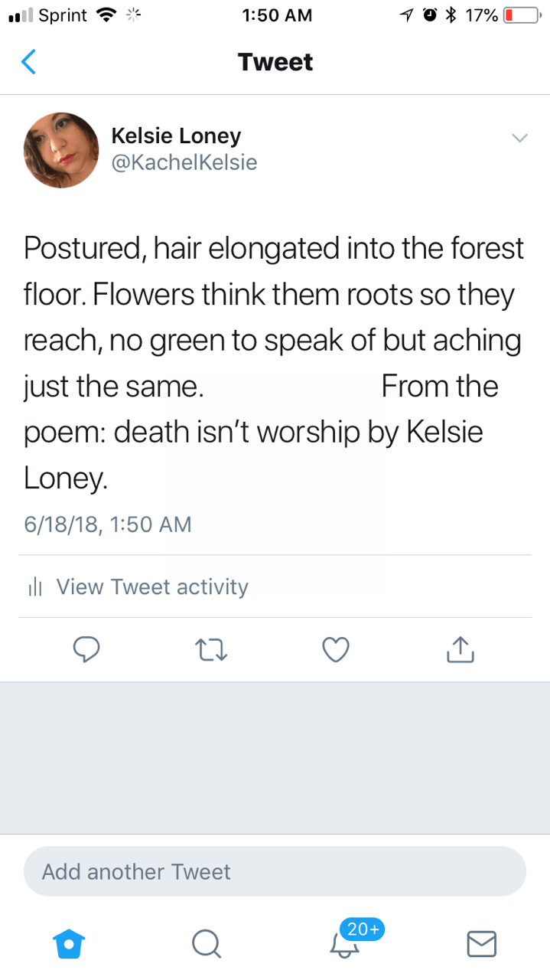Screen dimensions: 550x980
Task: Go to Home tab in bottom bar
Action: (69, 943)
